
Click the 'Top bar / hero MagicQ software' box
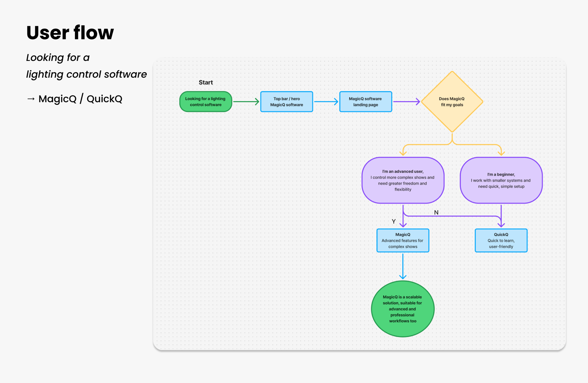[x=287, y=102]
